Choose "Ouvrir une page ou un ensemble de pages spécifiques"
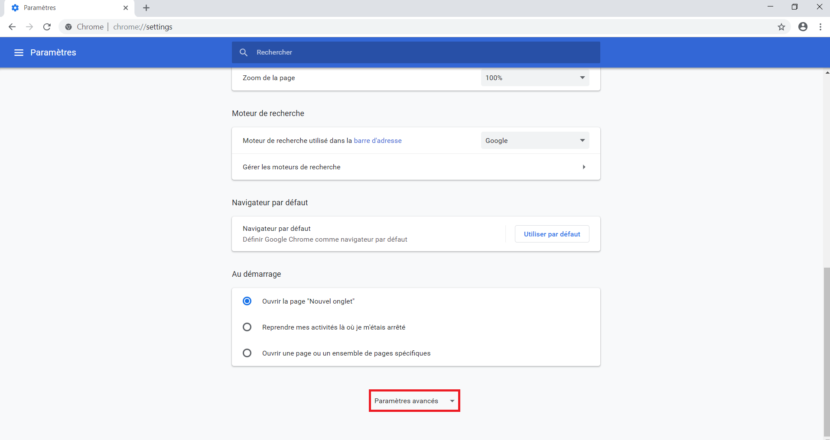Viewport: 830px width, 440px height. click(x=247, y=353)
